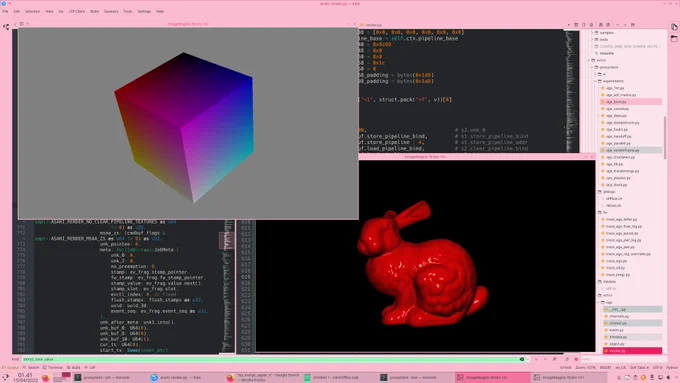Collapse the experiments folder
680x383 pixels.
coord(595,81)
